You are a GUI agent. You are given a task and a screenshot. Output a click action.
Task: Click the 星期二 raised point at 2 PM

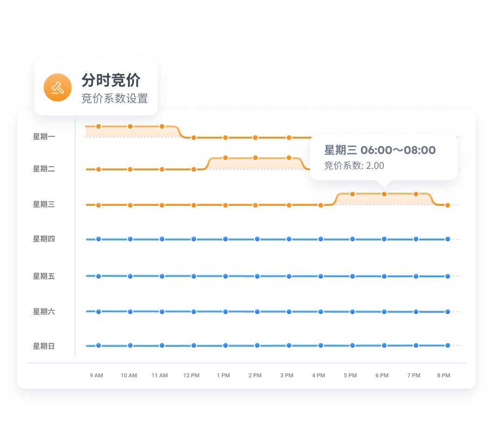255,158
